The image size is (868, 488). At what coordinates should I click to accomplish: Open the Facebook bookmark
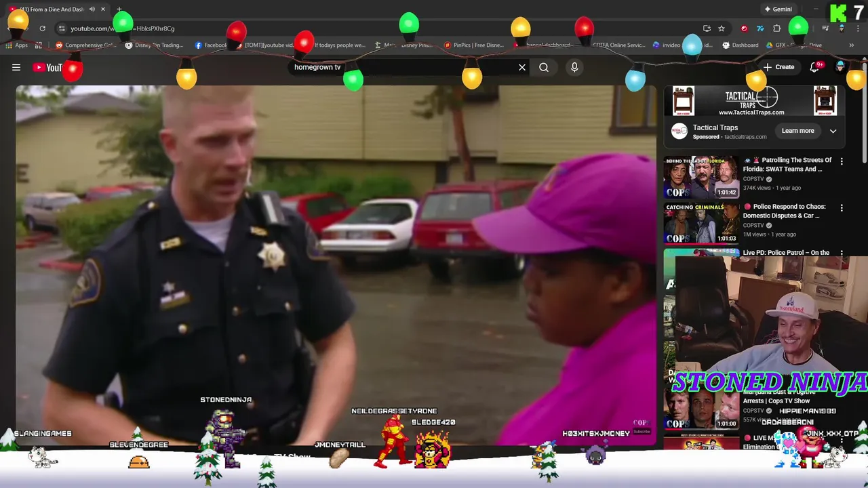(211, 45)
